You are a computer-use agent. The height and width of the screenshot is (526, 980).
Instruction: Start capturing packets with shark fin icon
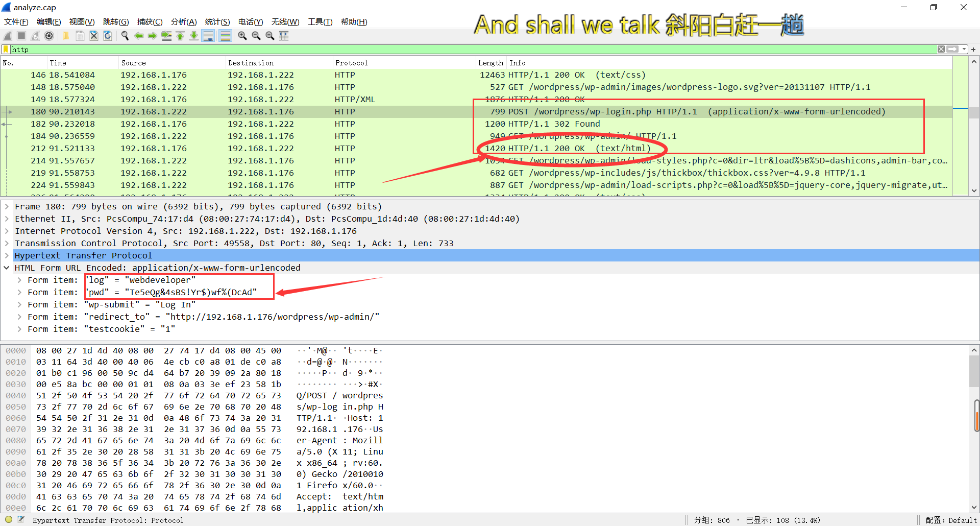click(x=8, y=36)
